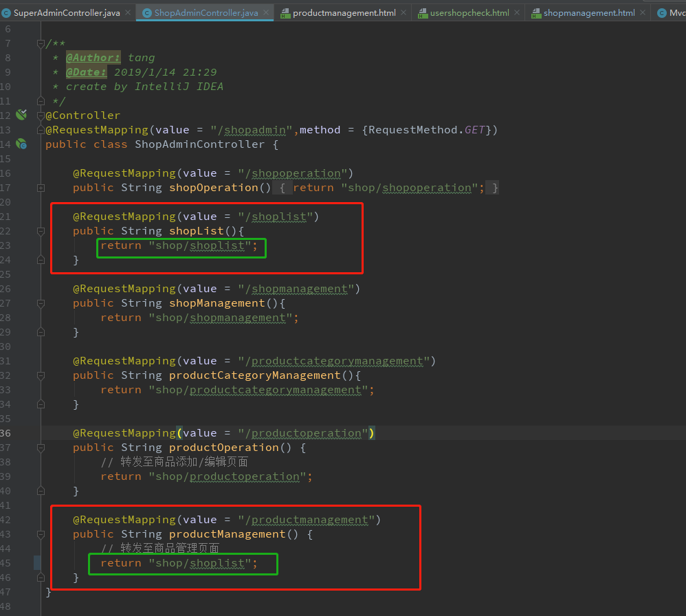
Task: Click the closing fold marker at line 46
Action: (x=41, y=577)
